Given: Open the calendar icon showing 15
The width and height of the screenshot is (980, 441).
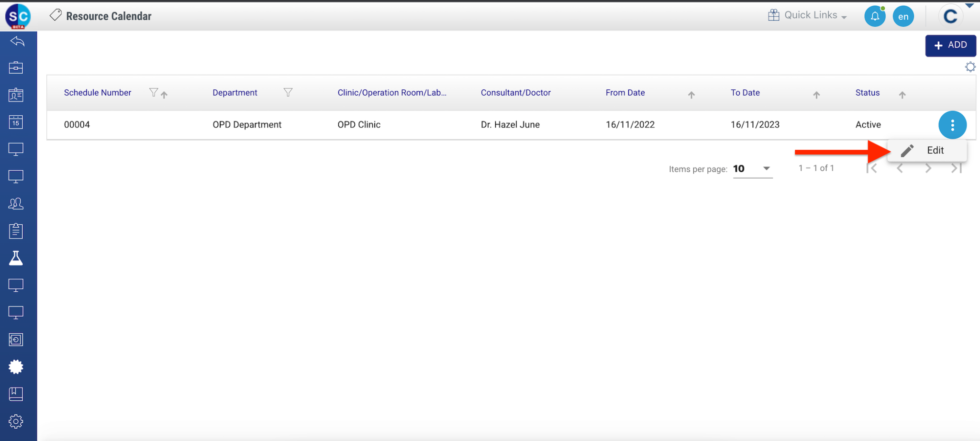Looking at the screenshot, I should coord(16,122).
